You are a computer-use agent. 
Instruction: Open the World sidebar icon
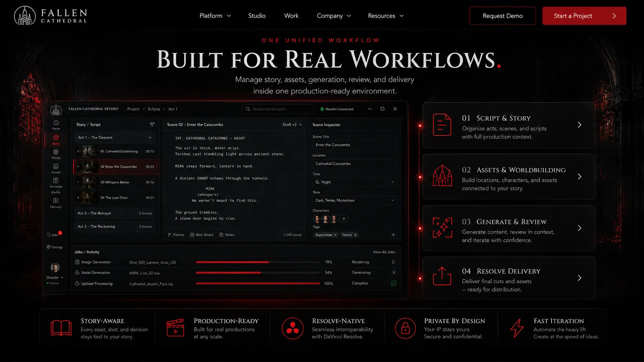(56, 154)
